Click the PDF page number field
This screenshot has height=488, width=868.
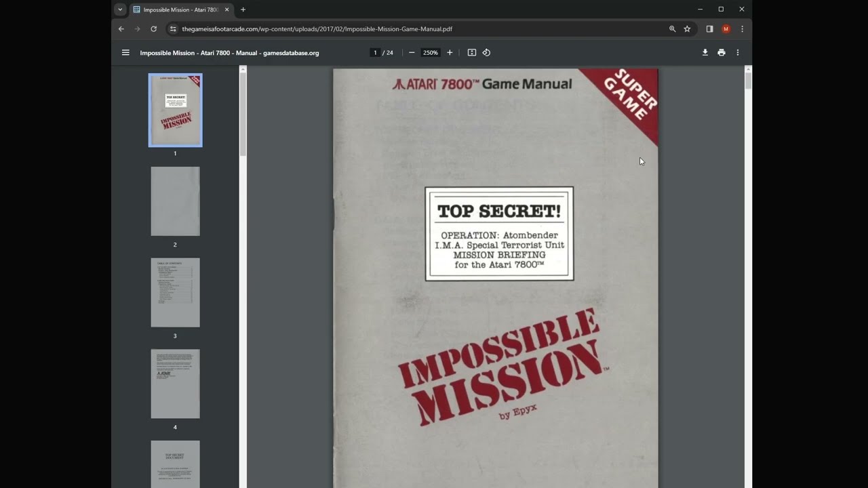pos(375,52)
